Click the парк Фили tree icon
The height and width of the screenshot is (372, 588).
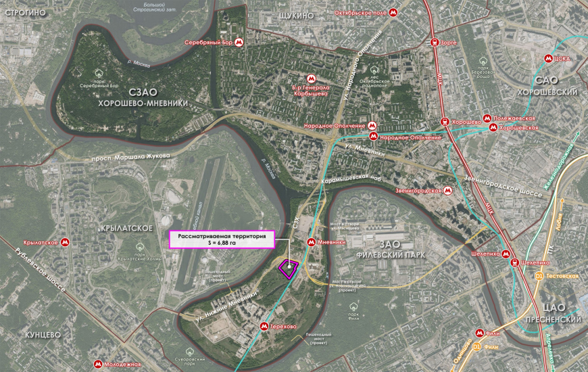[x=353, y=308]
